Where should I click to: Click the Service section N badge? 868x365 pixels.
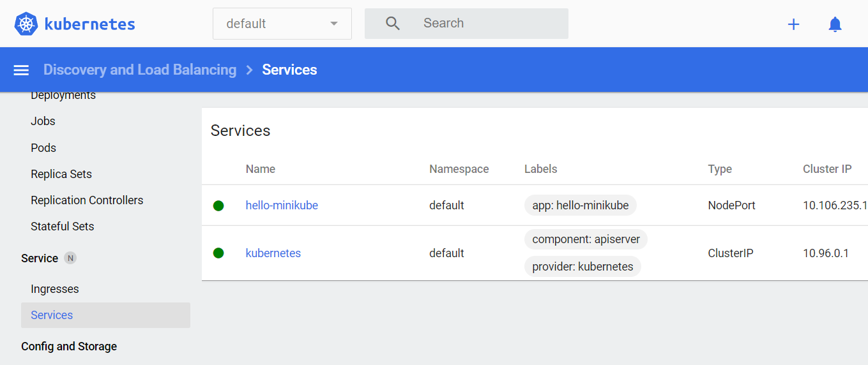[x=70, y=258]
